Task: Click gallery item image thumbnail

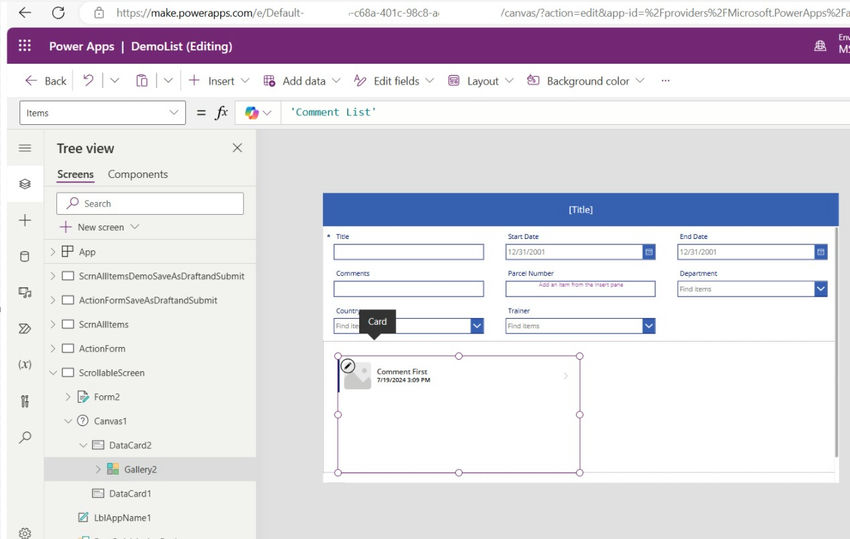Action: pos(358,376)
